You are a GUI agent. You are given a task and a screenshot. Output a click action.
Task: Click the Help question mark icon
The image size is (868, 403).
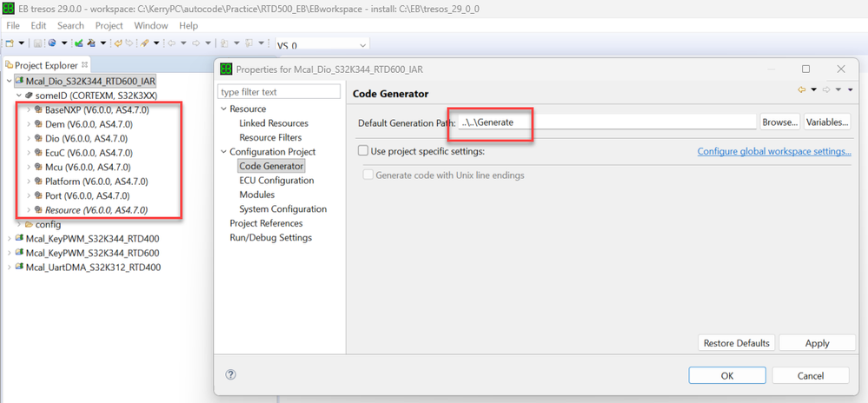point(230,375)
